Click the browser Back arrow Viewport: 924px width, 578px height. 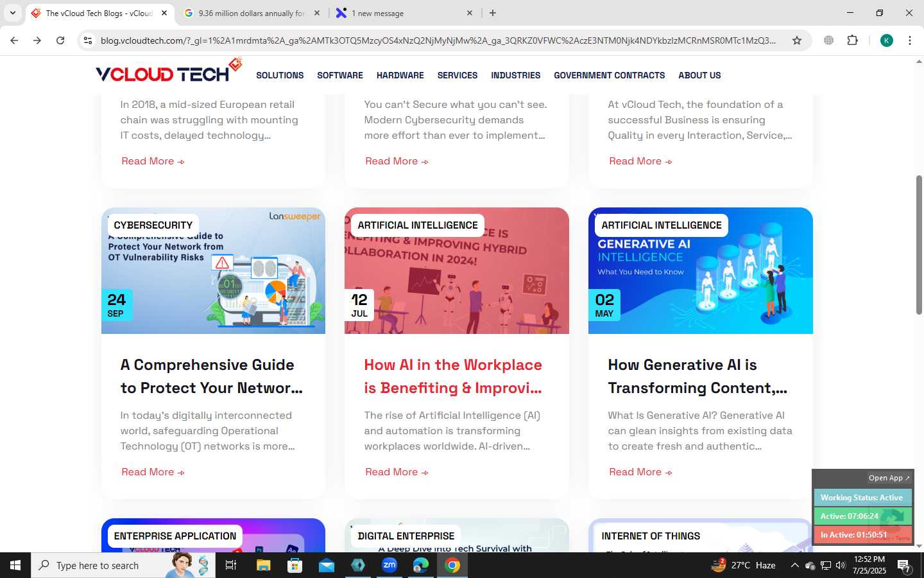[x=14, y=40]
